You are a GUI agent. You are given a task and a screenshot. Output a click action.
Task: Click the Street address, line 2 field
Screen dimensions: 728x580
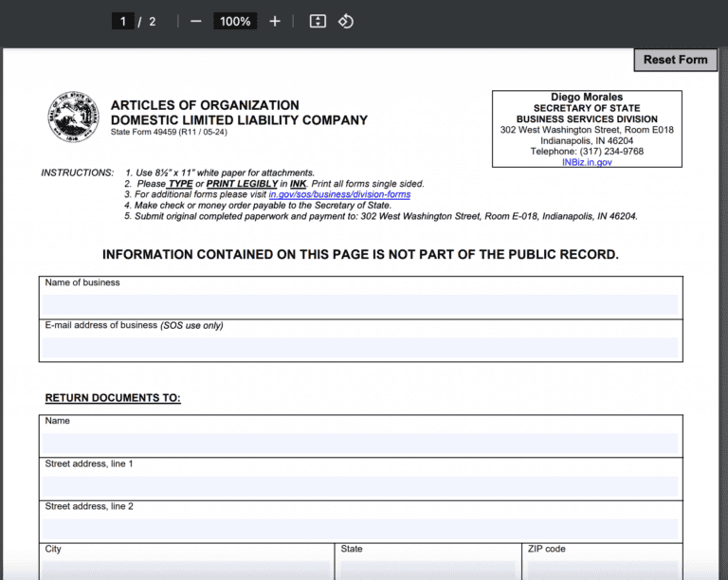tap(360, 529)
